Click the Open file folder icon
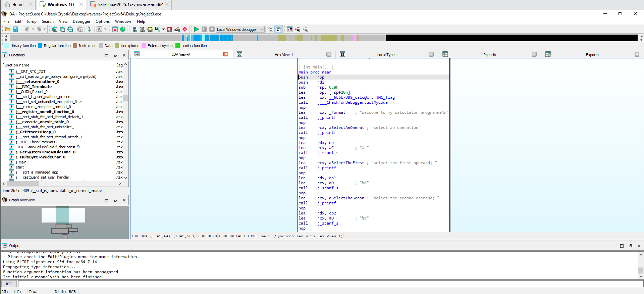Viewport: 644px width, 294px height. click(x=7, y=30)
